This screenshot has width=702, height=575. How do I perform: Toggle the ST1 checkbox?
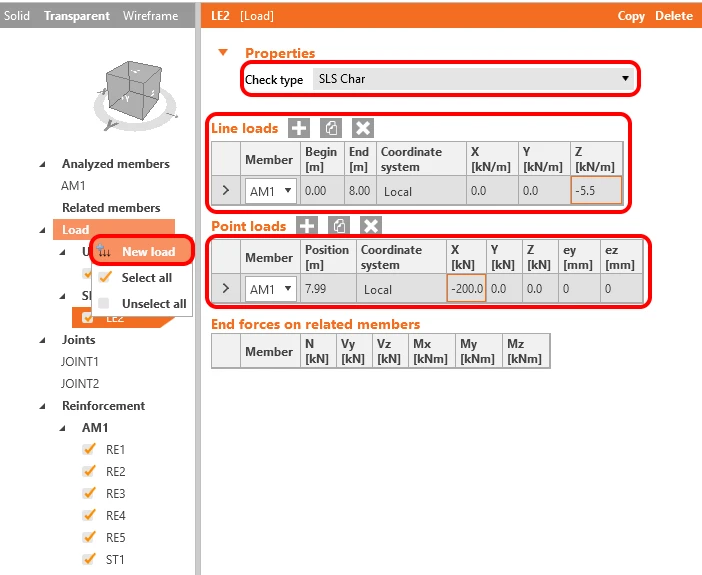coord(89,559)
